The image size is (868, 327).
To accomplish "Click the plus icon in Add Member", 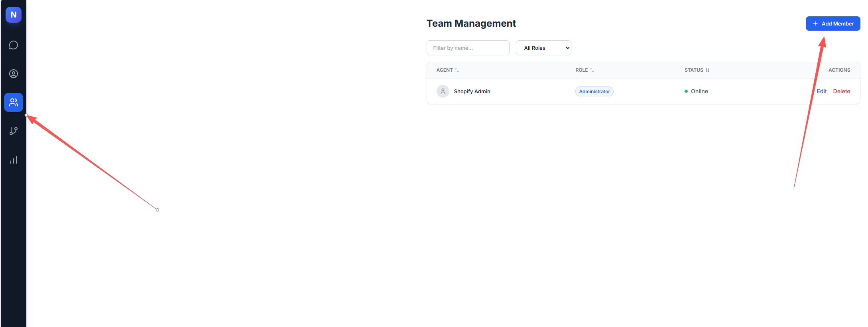I will coord(815,24).
